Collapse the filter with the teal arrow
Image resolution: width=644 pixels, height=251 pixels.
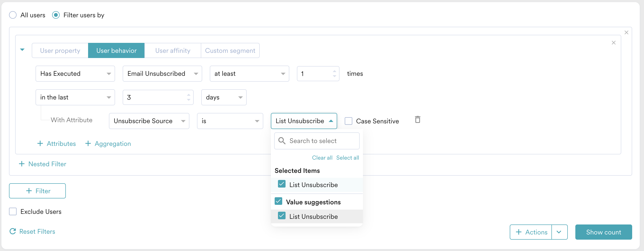coord(22,50)
